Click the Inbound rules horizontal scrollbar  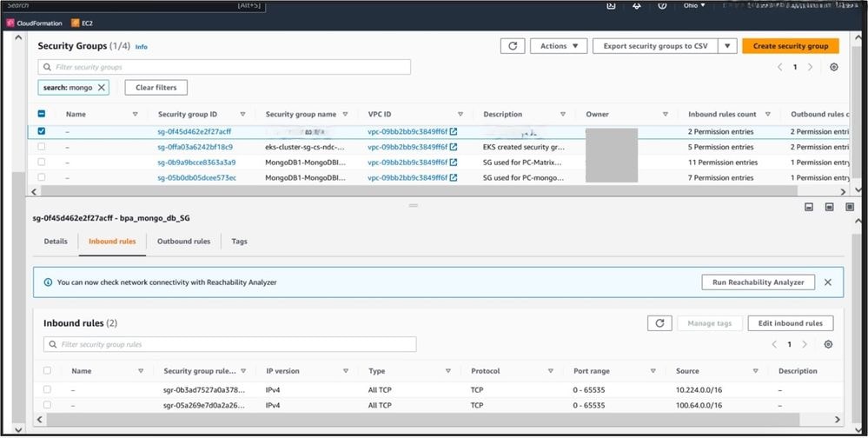422,420
